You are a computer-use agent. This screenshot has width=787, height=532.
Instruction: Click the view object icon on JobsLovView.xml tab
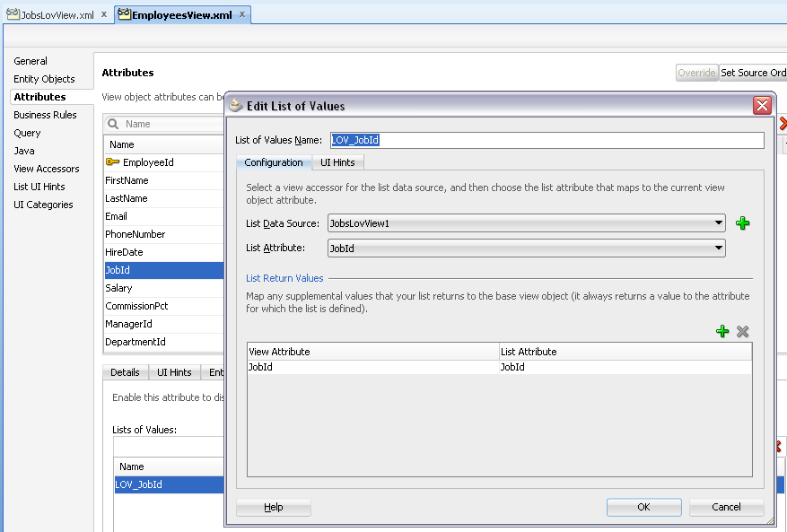click(13, 14)
